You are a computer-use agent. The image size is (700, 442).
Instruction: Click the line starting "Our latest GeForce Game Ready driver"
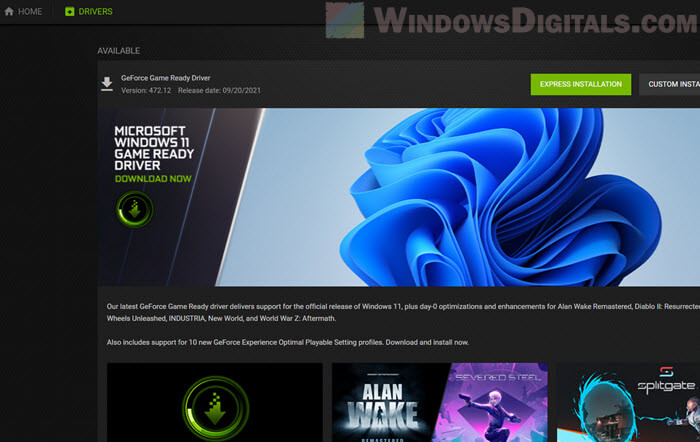coord(403,307)
